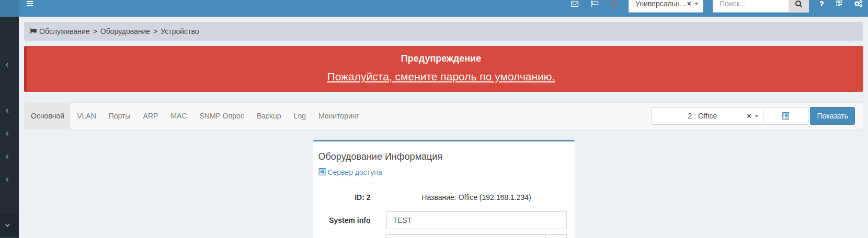Open the Сервер доступа link
Image resolution: width=868 pixels, height=238 pixels.
355,172
